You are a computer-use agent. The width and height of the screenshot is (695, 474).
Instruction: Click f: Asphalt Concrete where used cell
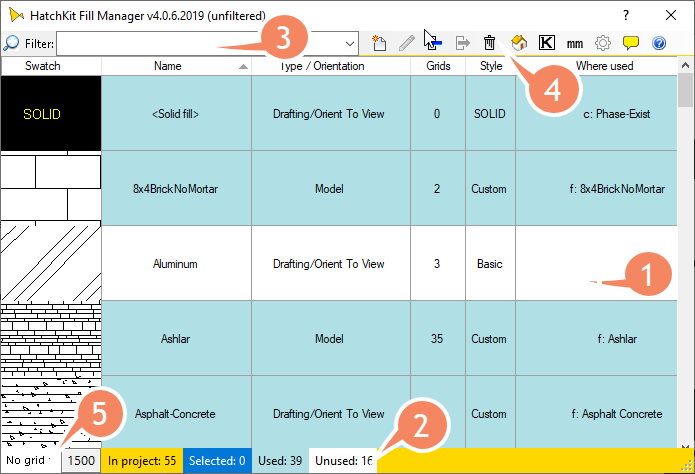point(597,412)
